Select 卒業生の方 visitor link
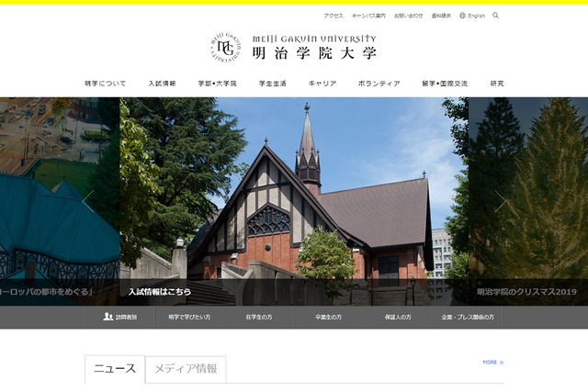The height and width of the screenshot is (391, 588). [329, 318]
